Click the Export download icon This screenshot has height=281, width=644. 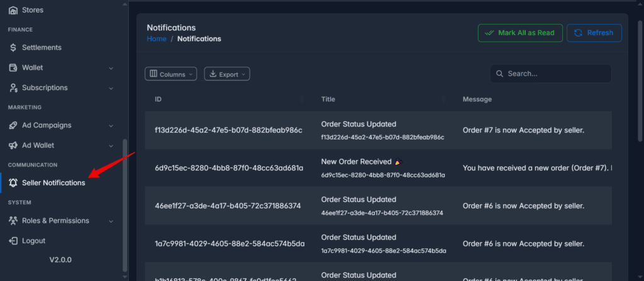[213, 74]
